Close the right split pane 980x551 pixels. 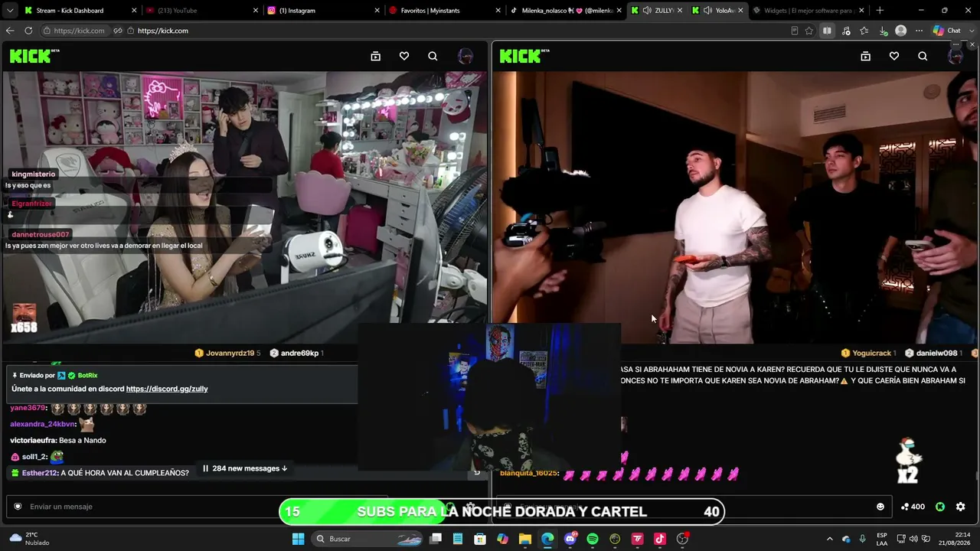click(x=972, y=44)
